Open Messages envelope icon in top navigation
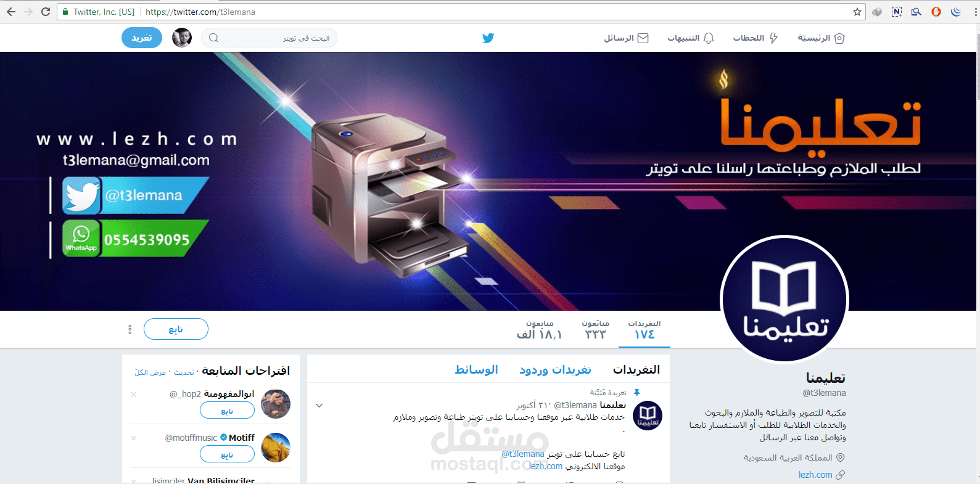 click(x=643, y=38)
